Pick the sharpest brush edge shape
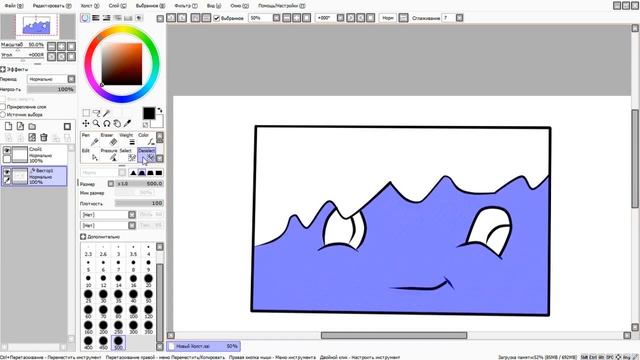 click(133, 173)
